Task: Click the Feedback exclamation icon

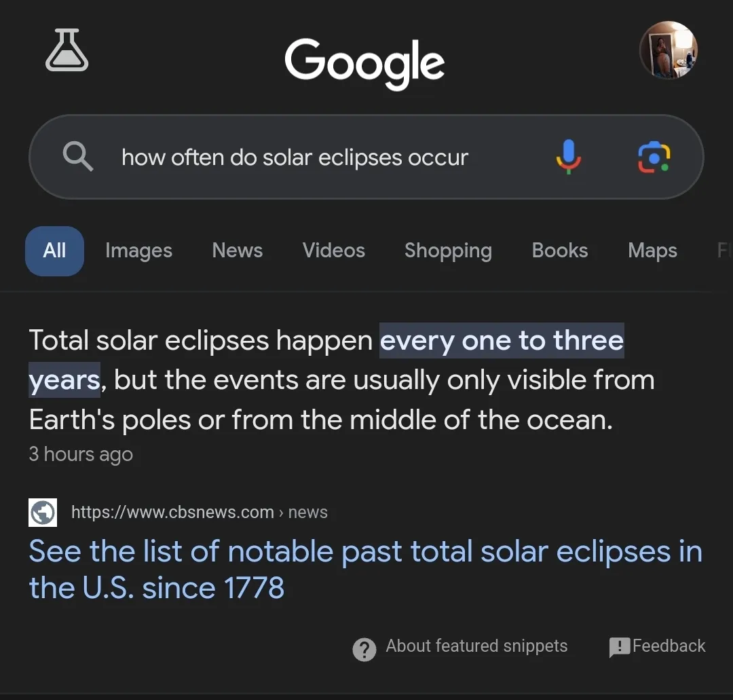Action: [618, 646]
